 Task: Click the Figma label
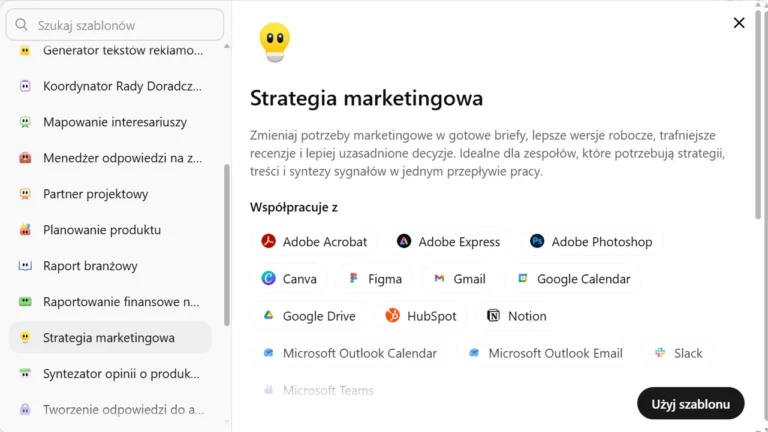385,279
